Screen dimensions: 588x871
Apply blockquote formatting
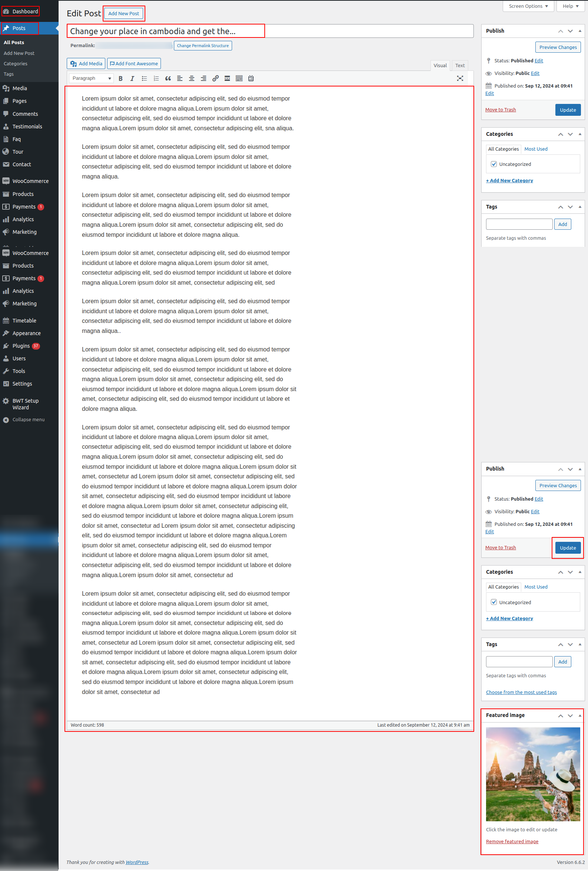(x=168, y=78)
